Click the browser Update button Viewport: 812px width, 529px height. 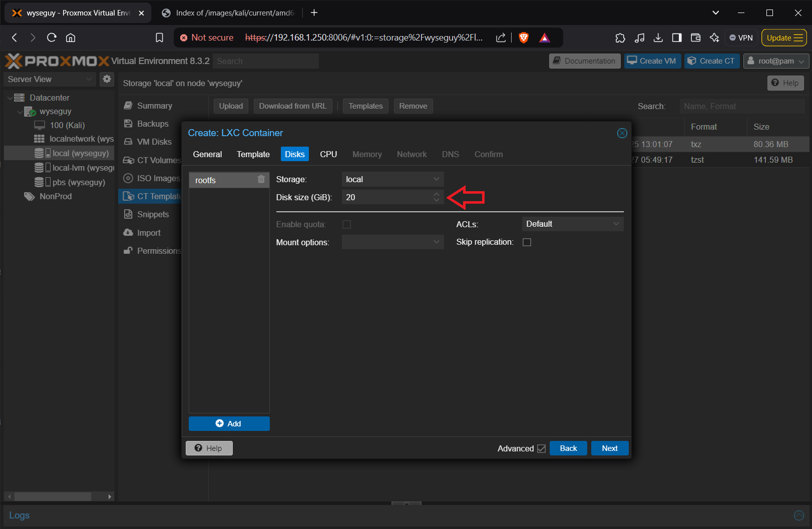click(x=784, y=38)
